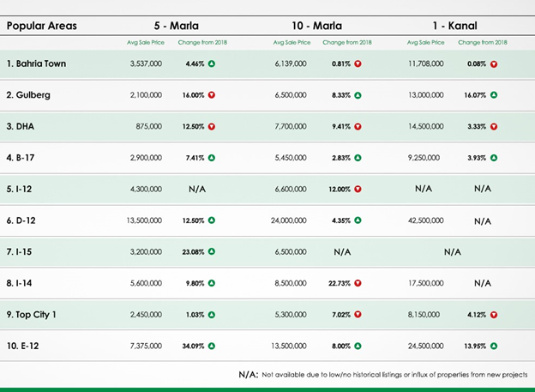Select the Popular Areas column header

click(42, 26)
